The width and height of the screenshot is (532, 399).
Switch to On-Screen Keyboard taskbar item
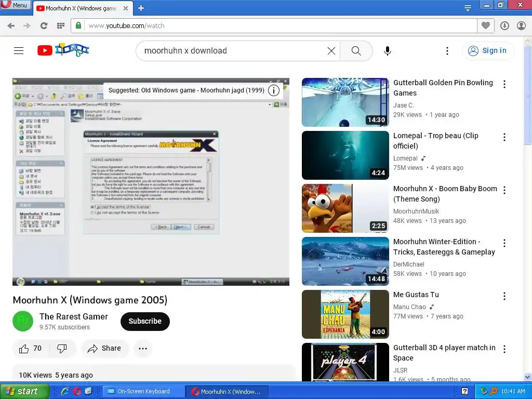click(x=143, y=391)
